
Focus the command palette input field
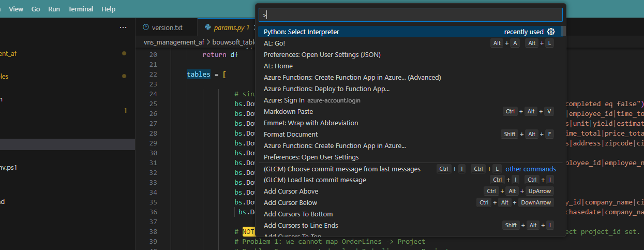click(410, 14)
